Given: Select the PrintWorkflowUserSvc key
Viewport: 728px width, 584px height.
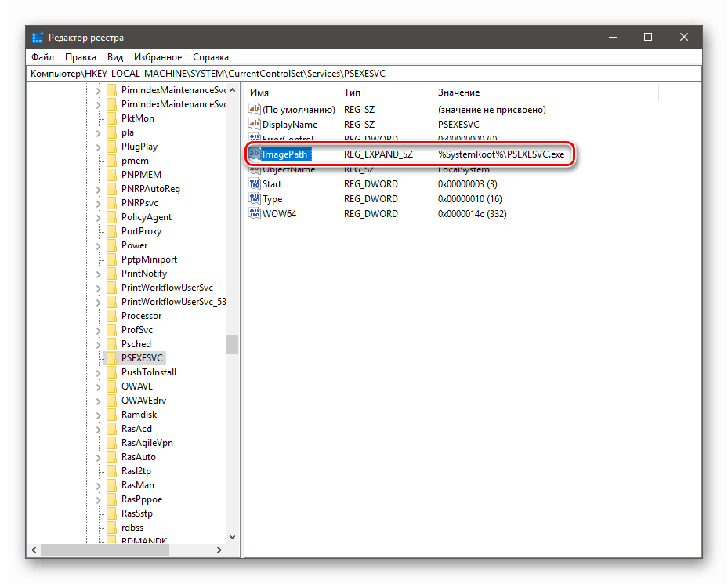Looking at the screenshot, I should [x=167, y=288].
